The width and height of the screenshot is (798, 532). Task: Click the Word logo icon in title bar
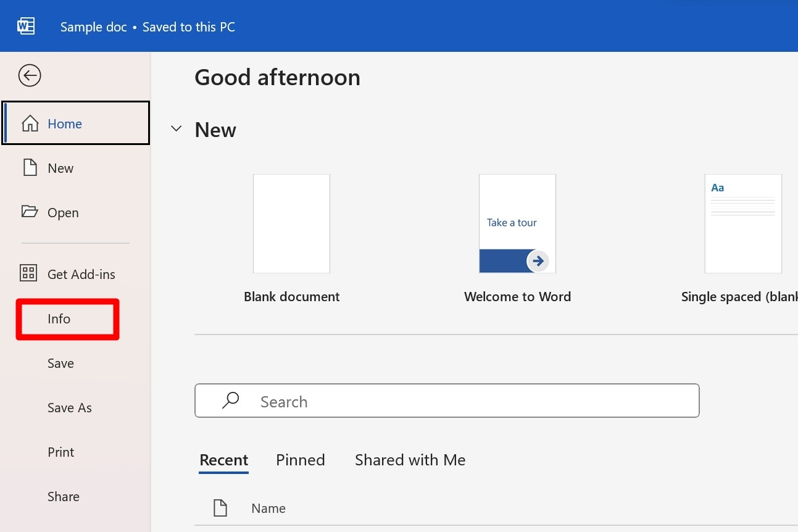26,26
